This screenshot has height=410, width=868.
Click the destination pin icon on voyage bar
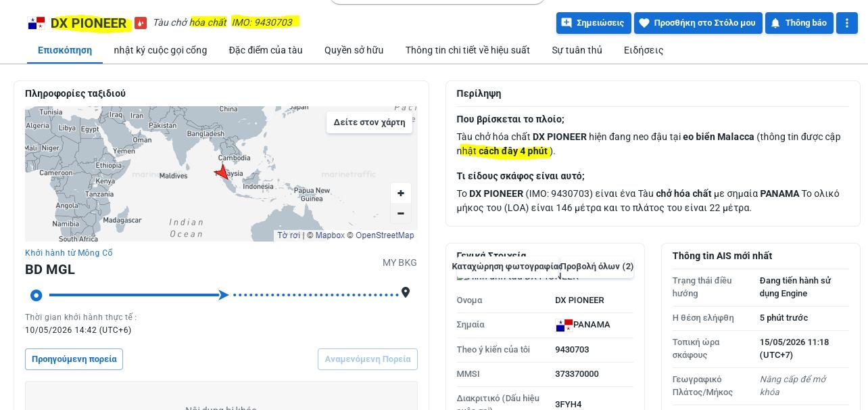click(406, 292)
